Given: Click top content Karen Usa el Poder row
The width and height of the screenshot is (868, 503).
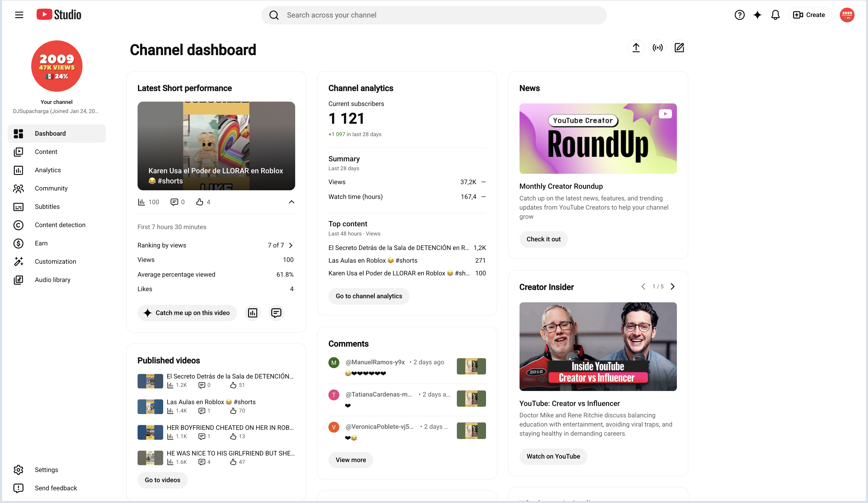Looking at the screenshot, I should 407,273.
